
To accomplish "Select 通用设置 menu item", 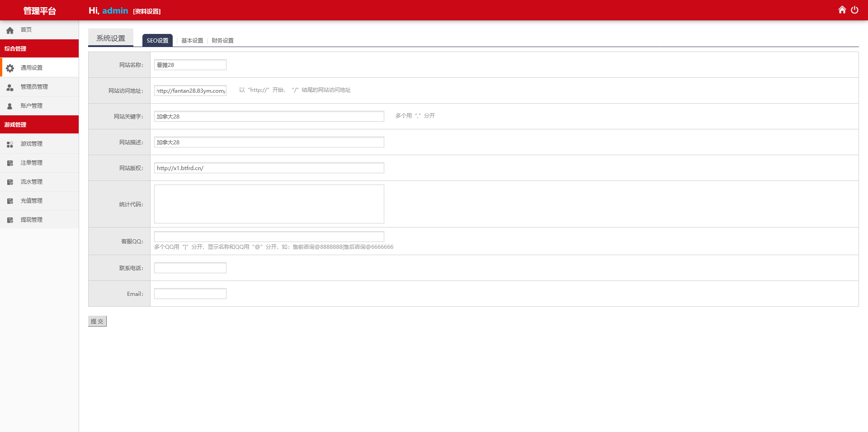I will tap(39, 67).
